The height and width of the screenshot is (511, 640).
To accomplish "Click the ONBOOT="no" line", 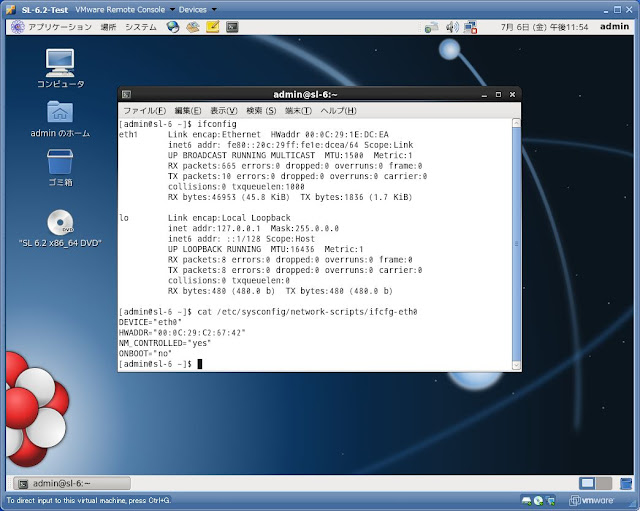I will coord(145,353).
